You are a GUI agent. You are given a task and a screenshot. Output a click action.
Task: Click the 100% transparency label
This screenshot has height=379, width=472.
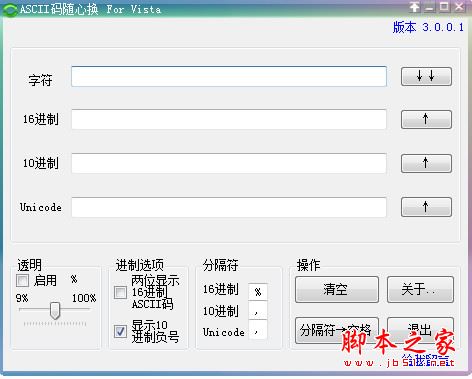(x=84, y=298)
